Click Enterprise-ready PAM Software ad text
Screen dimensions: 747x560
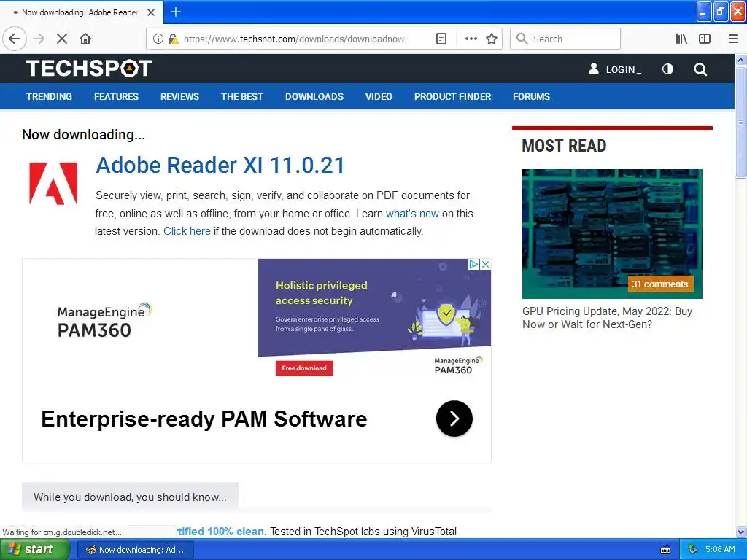204,419
